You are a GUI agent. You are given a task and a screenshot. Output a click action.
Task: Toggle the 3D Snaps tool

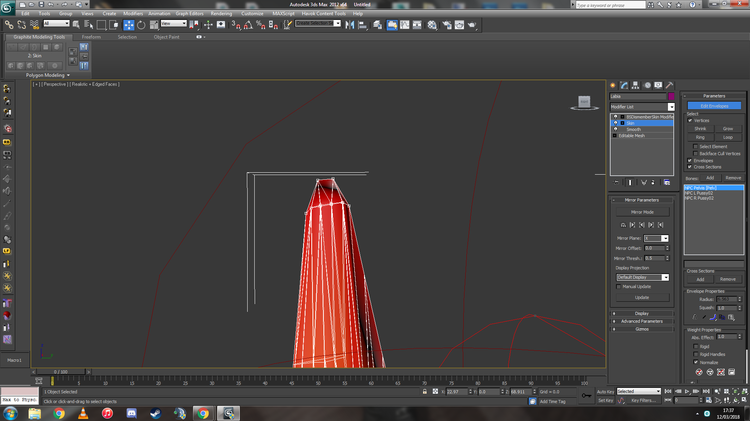(x=236, y=24)
